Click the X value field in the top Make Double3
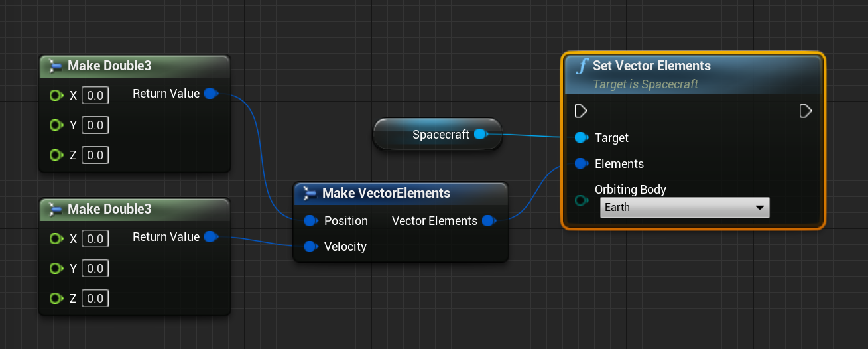868x349 pixels. coord(95,96)
